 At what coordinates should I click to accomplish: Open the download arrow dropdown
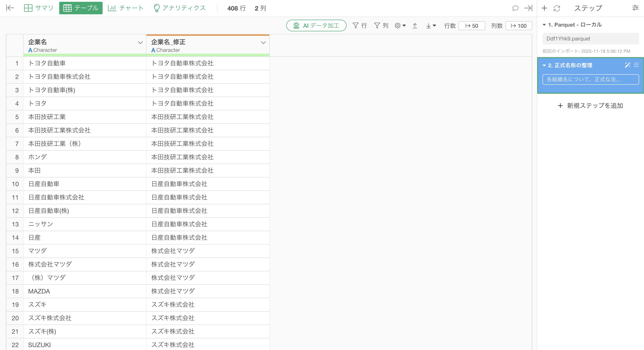point(431,26)
